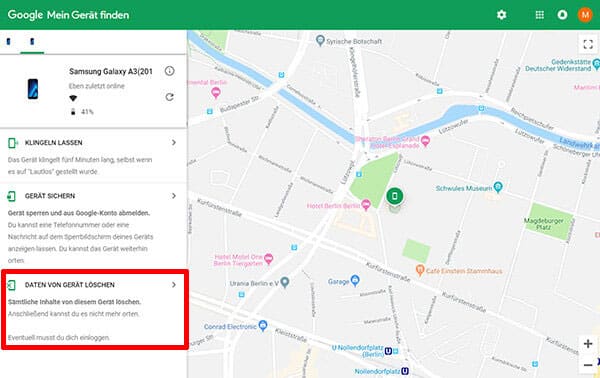600x378 pixels.
Task: Click the Wi-Fi status icon
Action: pyautogui.click(x=73, y=98)
